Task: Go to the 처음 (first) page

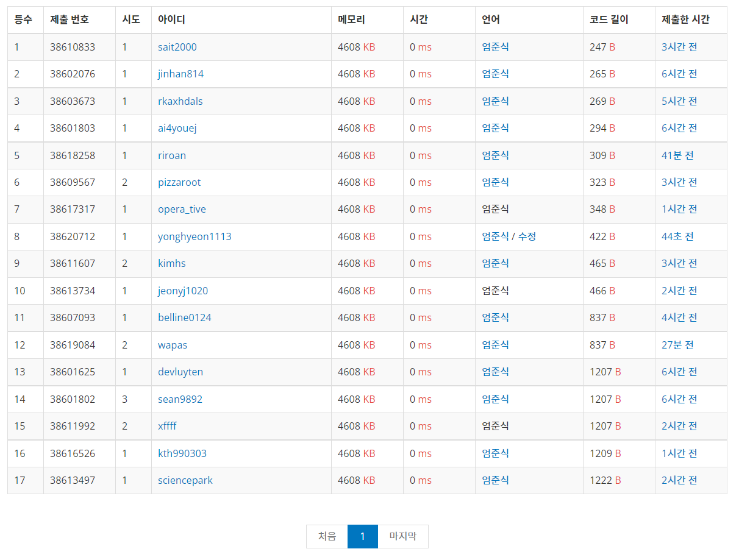Action: point(327,536)
